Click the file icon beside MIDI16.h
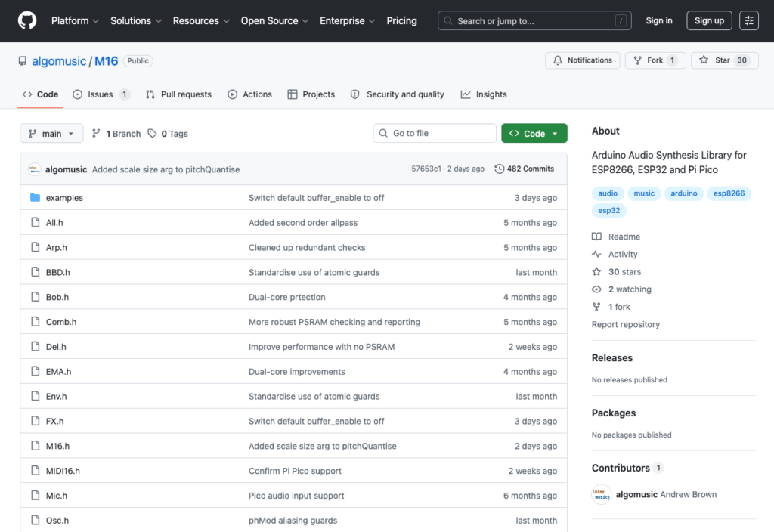Viewport: 774px width, 532px height. tap(35, 470)
